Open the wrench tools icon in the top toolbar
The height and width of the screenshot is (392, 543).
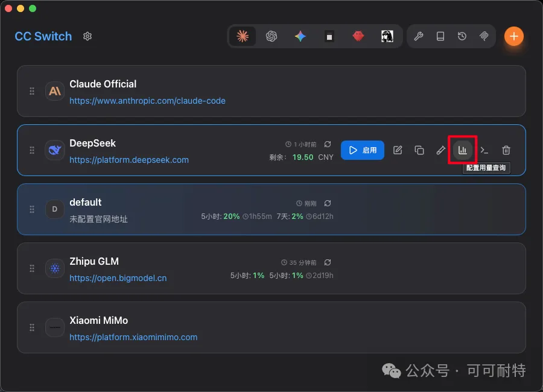pos(418,36)
